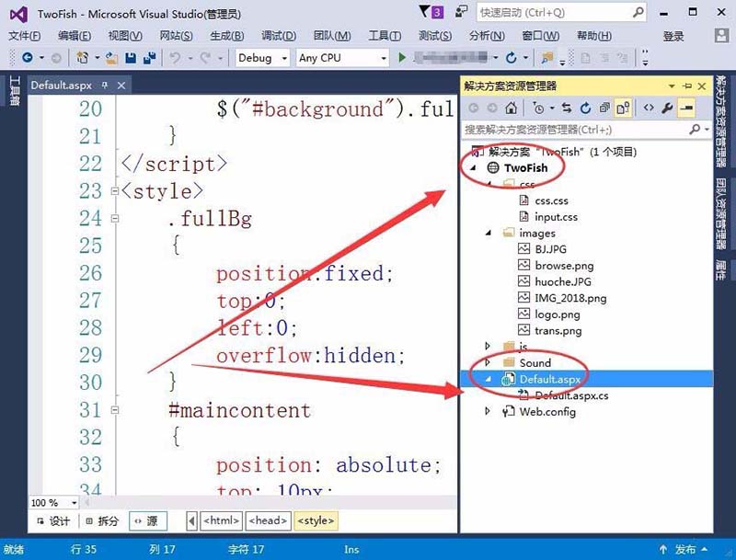Open the New Project dropdown arrow
The width and height of the screenshot is (736, 560).
tap(97, 58)
